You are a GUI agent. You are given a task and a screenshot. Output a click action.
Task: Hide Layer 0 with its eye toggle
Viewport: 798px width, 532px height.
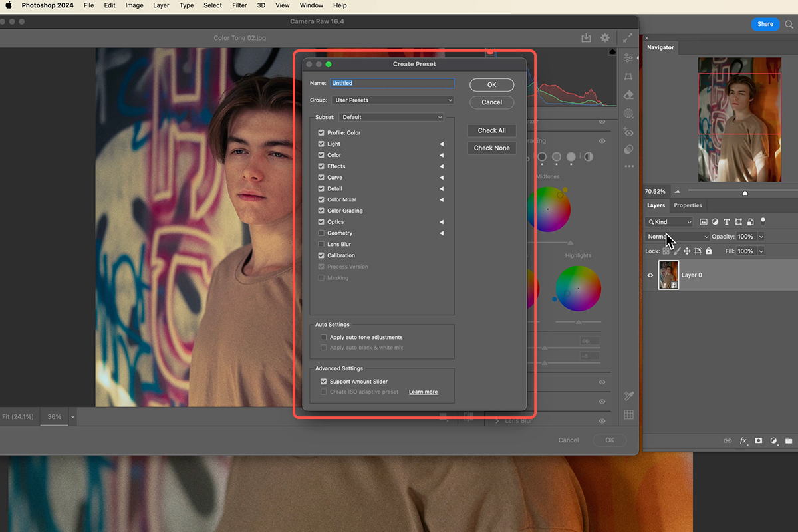click(x=650, y=275)
